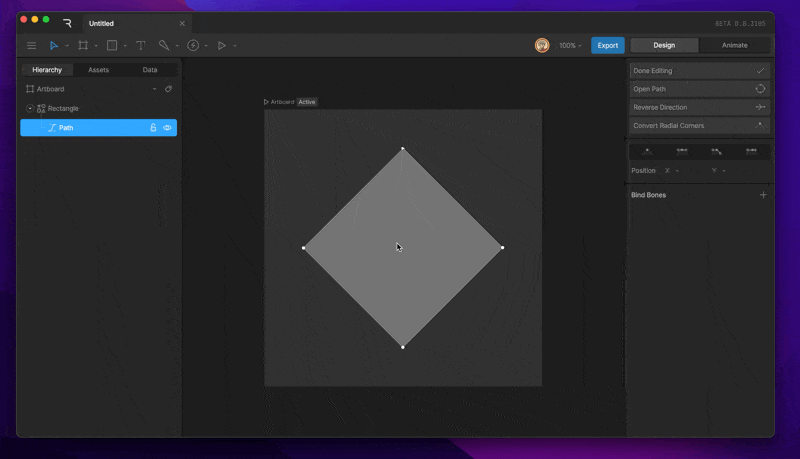800x459 pixels.
Task: Pick the Rectangle shape tool
Action: click(x=112, y=45)
